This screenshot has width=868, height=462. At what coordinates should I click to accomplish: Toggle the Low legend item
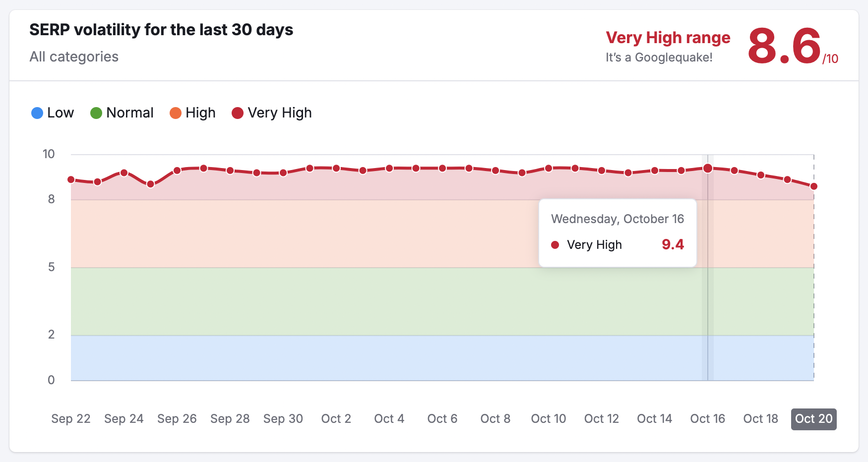tap(53, 113)
